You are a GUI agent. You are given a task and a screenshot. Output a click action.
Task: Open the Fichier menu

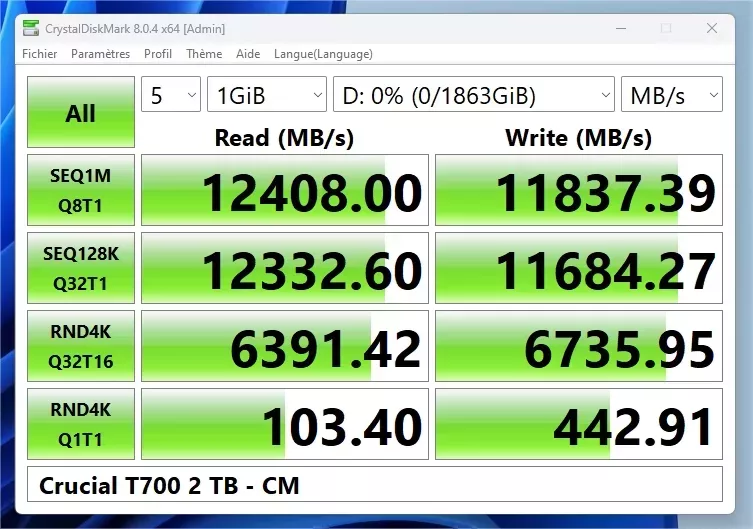[x=39, y=54]
